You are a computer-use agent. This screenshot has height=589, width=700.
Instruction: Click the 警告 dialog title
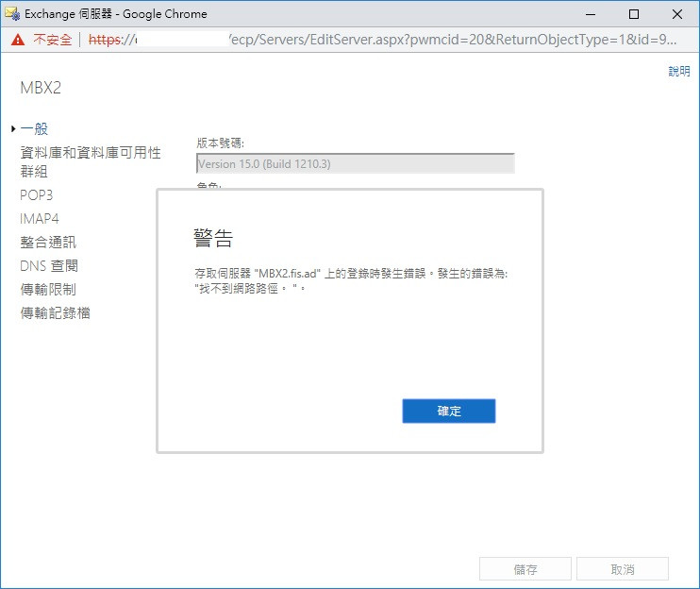213,238
